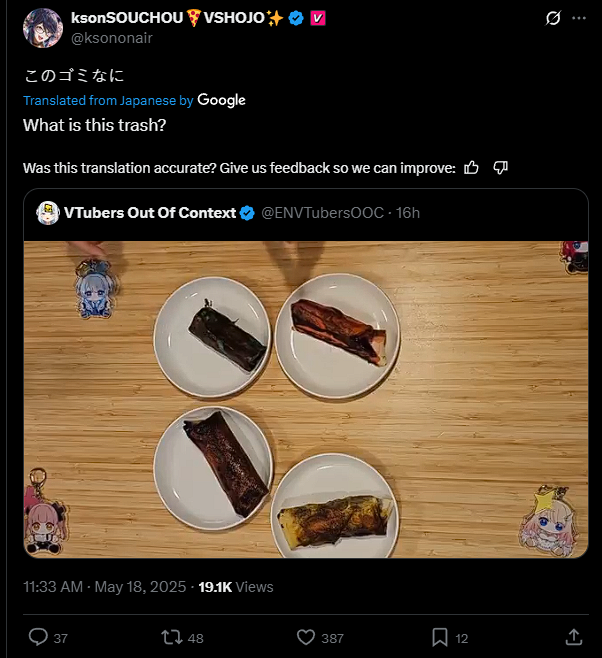Play the quoted tweet's food video

point(306,399)
